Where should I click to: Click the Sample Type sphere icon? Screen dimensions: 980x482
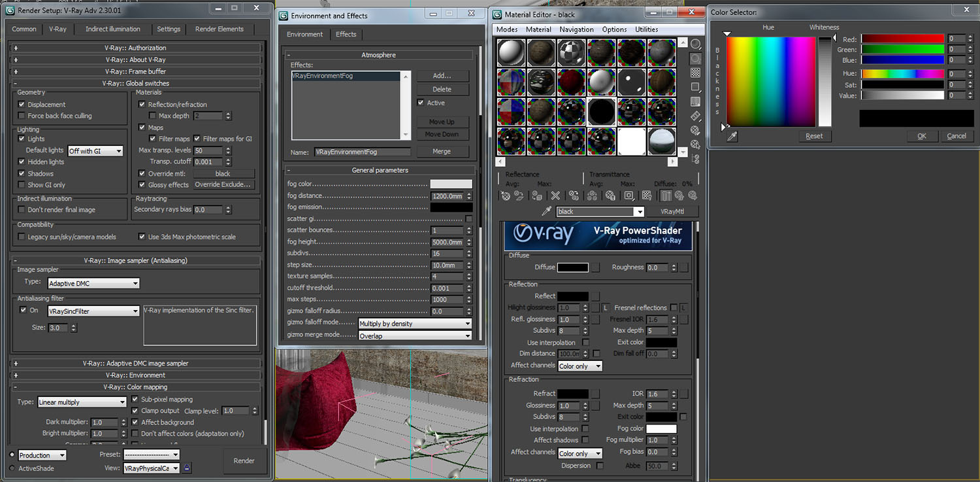point(696,44)
